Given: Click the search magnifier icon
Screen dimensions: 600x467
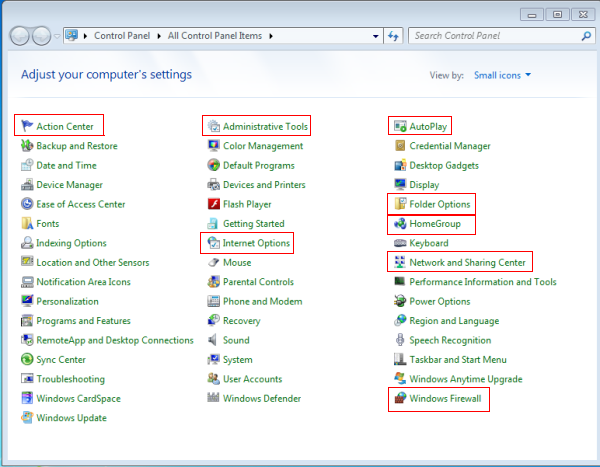Looking at the screenshot, I should (x=586, y=36).
